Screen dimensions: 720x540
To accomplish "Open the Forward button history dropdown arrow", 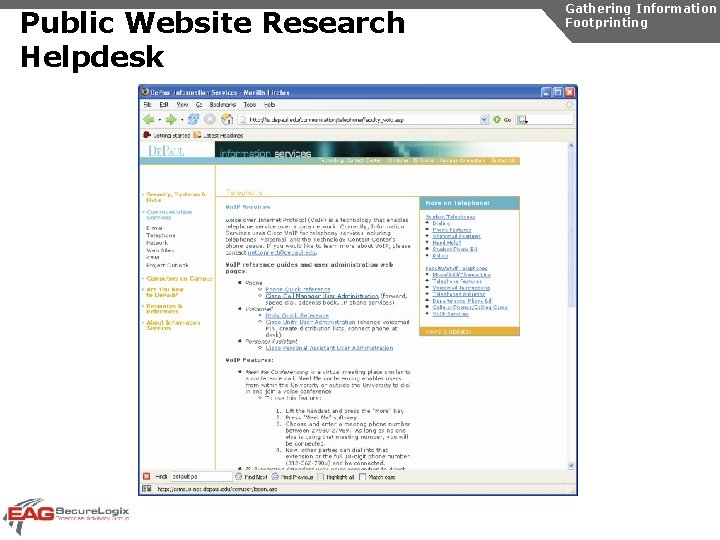I will tap(182, 120).
